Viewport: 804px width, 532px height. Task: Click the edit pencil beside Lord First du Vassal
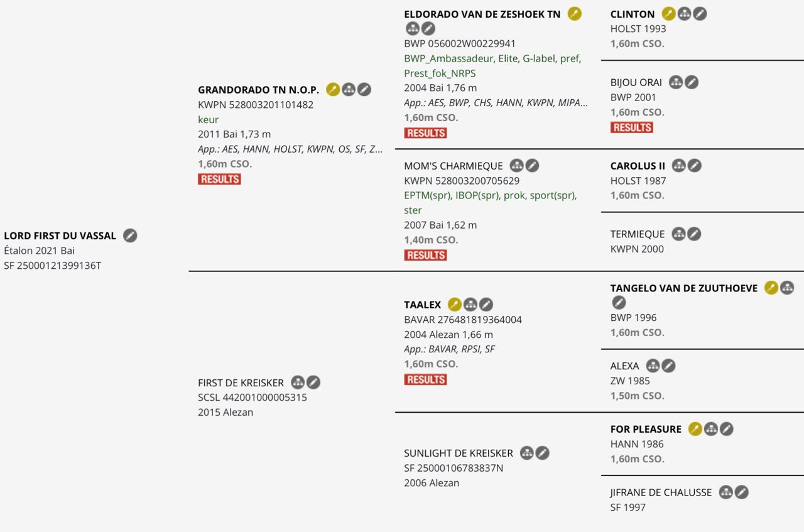pyautogui.click(x=130, y=236)
